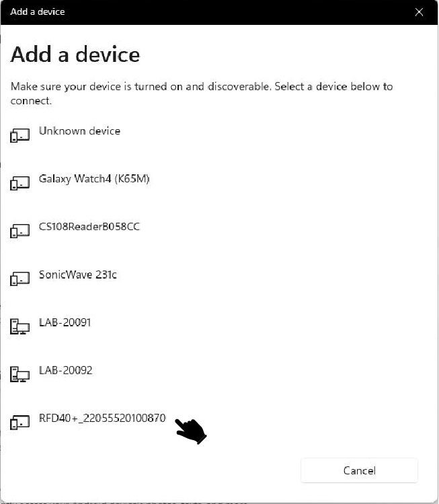Click the black pointing hand graphic
Screen dimensions: 439x504
click(x=190, y=431)
